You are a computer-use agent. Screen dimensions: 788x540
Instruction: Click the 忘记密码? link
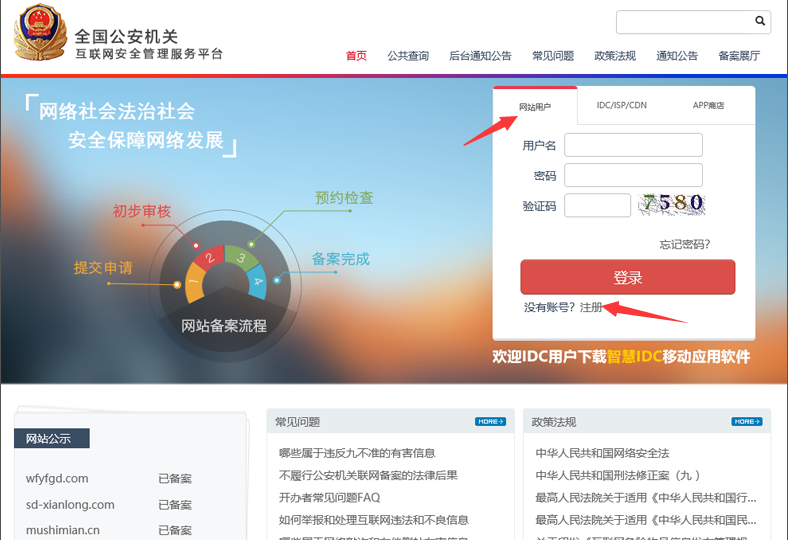(x=684, y=244)
